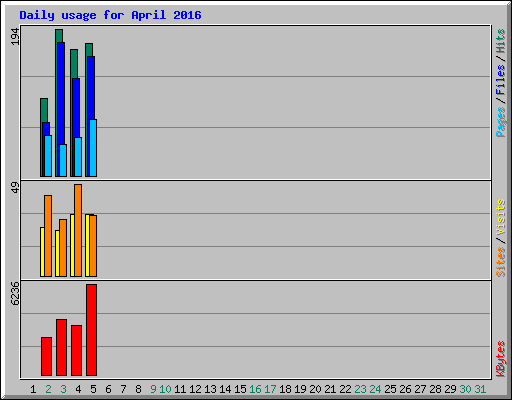Click the red KBytes bar for day 3
The height and width of the screenshot is (400, 512).
coord(61,348)
